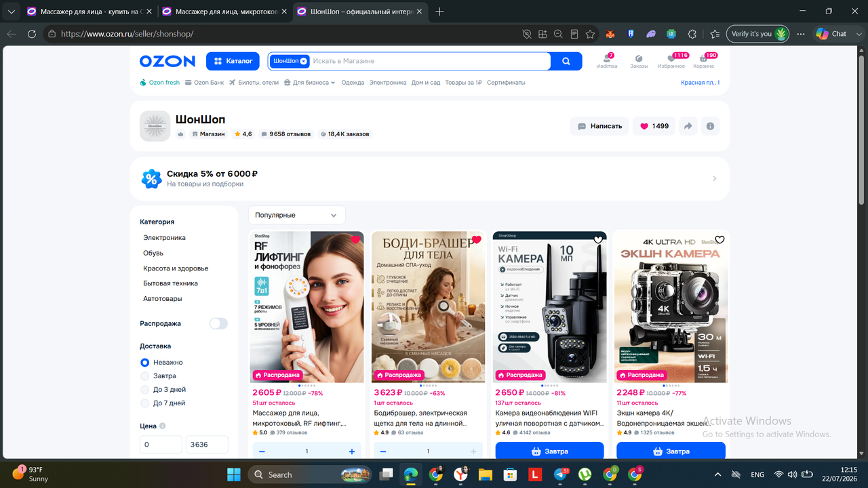868x488 pixels.
Task: Click the browser refresh icon
Action: tap(31, 34)
